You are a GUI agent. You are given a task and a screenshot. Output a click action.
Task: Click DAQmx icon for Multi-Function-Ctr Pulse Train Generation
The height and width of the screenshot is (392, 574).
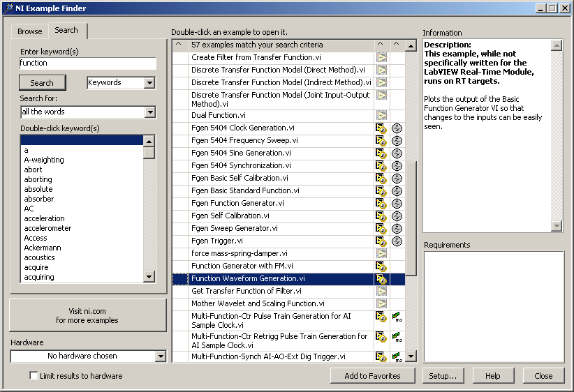(x=397, y=317)
